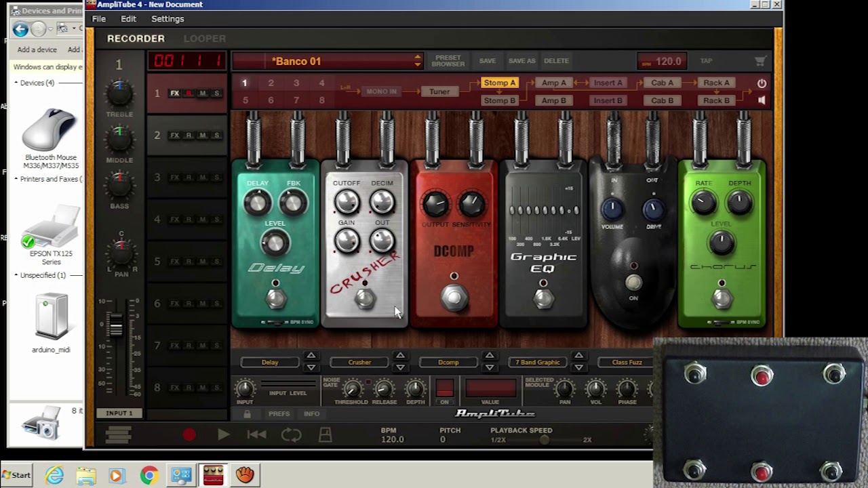
Task: Open the 7 Band Graphic slot selector
Action: point(538,363)
